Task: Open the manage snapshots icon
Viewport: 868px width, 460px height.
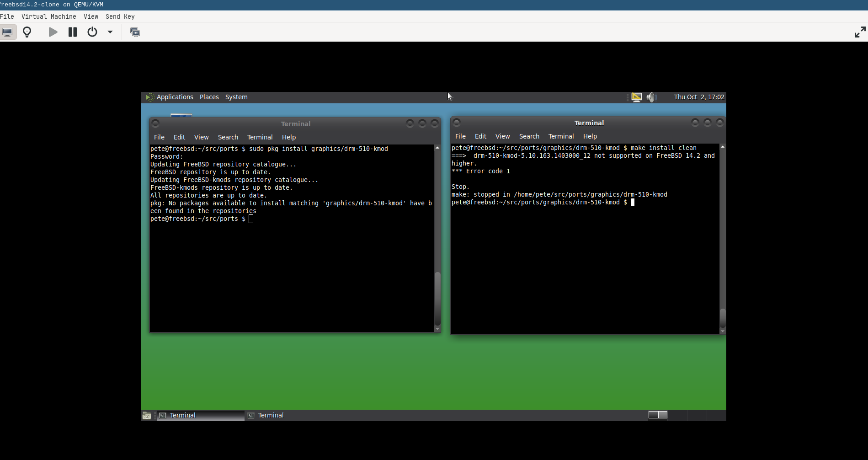Action: [135, 32]
